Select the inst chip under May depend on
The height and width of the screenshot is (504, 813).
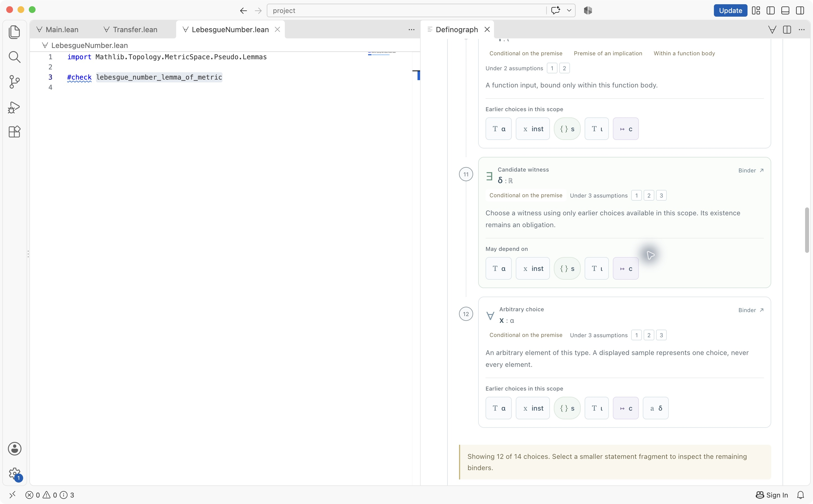[x=533, y=268]
